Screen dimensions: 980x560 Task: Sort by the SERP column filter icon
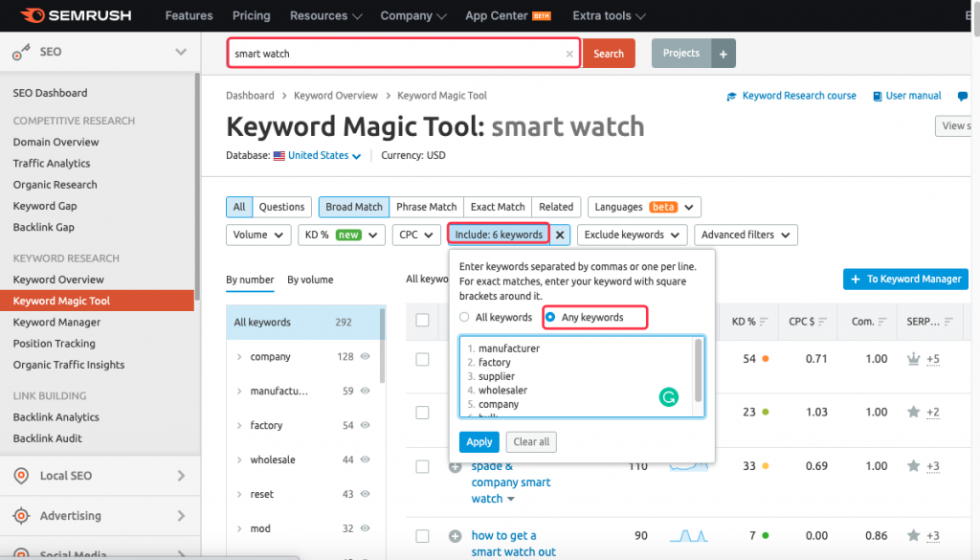point(948,322)
